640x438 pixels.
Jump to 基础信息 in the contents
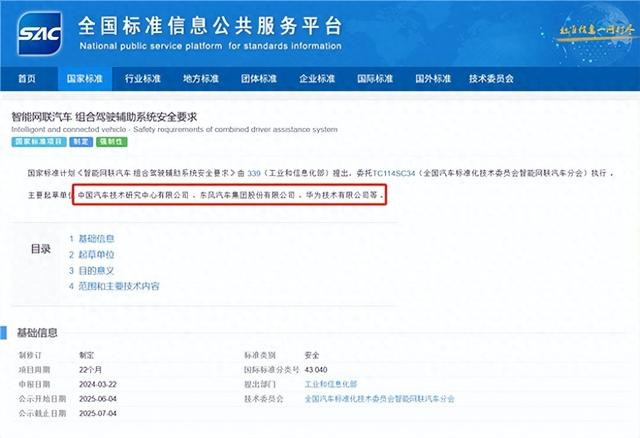96,239
